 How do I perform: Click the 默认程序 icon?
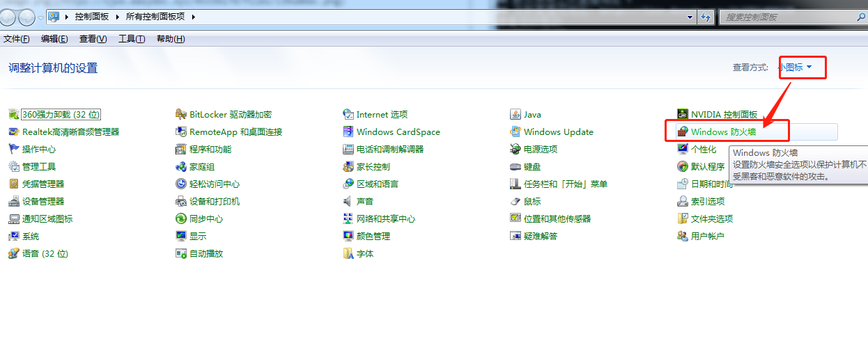(683, 166)
